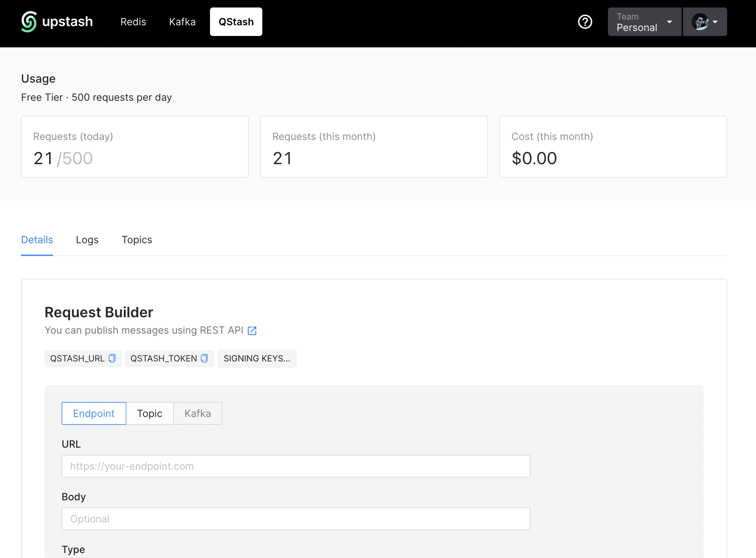Open the Redis navigation tab
The image size is (756, 558).
click(133, 22)
